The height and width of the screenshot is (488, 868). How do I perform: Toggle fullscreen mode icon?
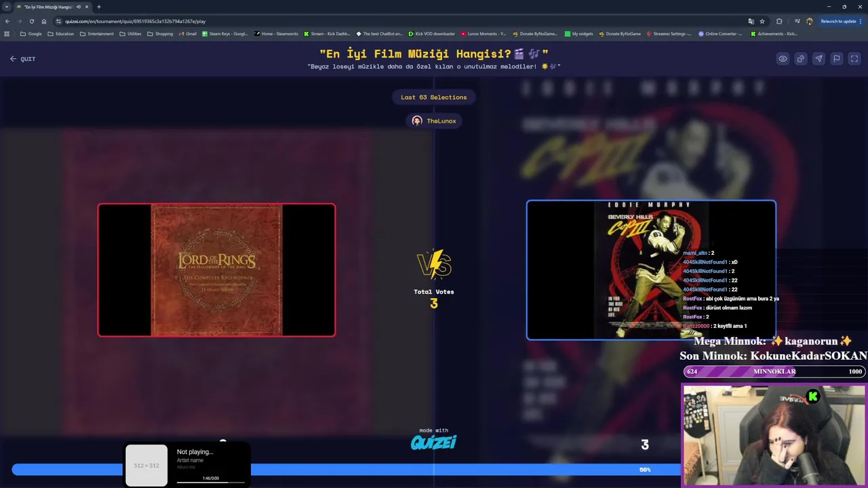(x=854, y=59)
